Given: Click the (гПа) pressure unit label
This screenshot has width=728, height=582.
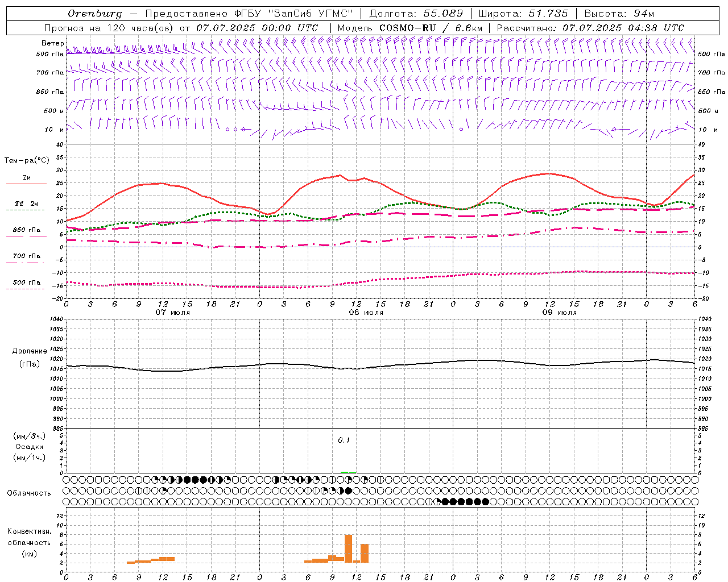Looking at the screenshot, I should pos(30,364).
